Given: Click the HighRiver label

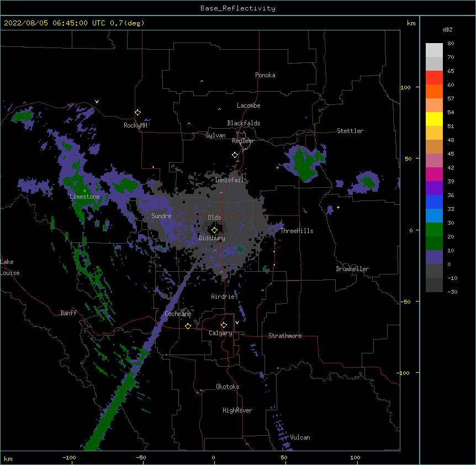Looking at the screenshot, I should [237, 410].
